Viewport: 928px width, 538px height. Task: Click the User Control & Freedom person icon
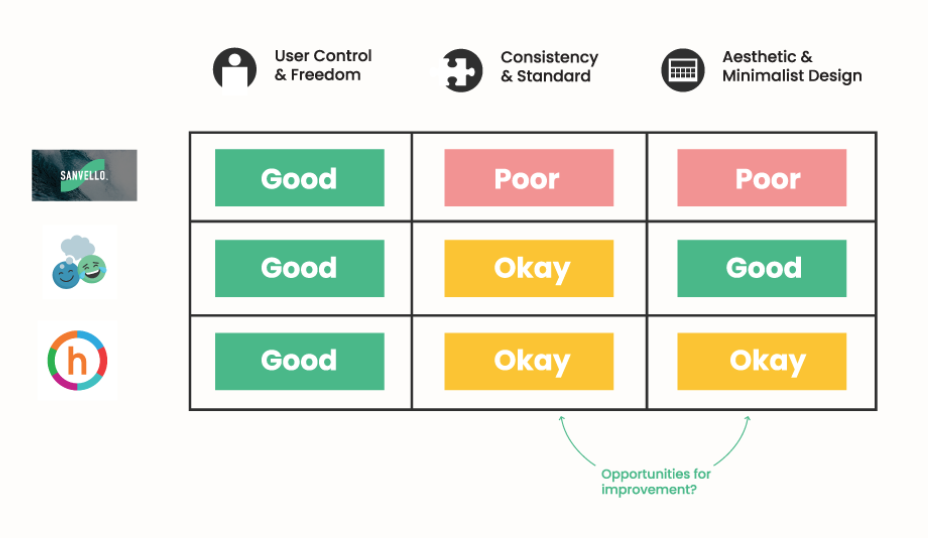235,69
